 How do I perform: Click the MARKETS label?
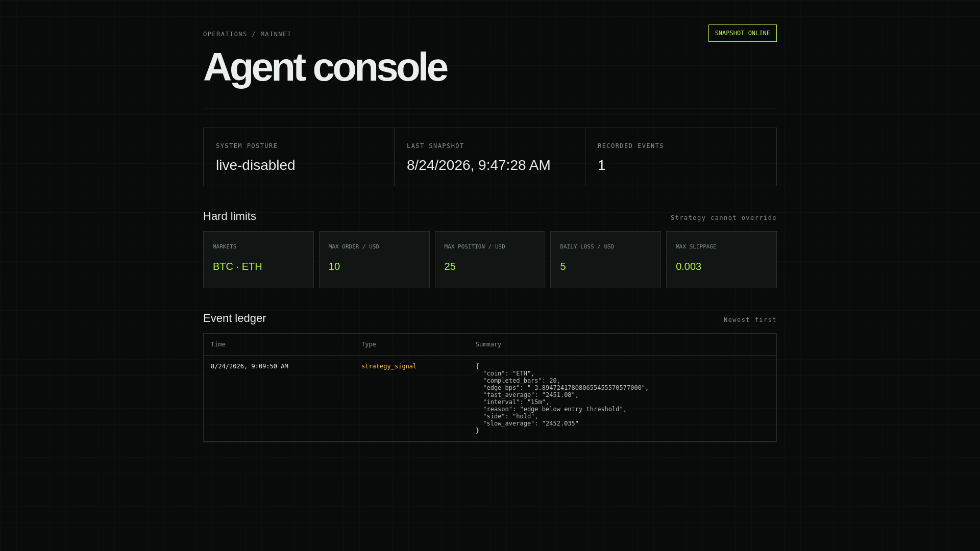(x=225, y=247)
